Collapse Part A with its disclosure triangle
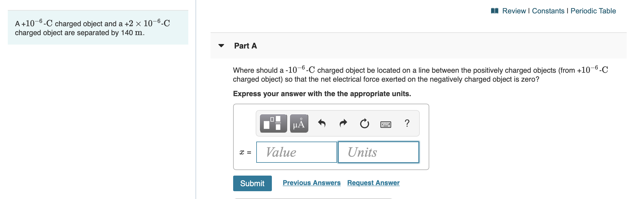 tap(221, 46)
